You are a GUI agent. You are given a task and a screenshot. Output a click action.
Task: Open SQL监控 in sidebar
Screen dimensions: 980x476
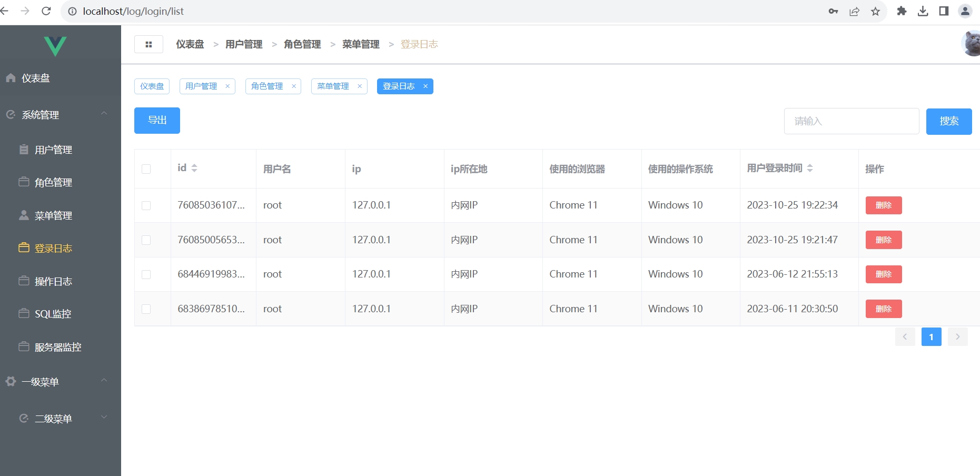point(61,314)
